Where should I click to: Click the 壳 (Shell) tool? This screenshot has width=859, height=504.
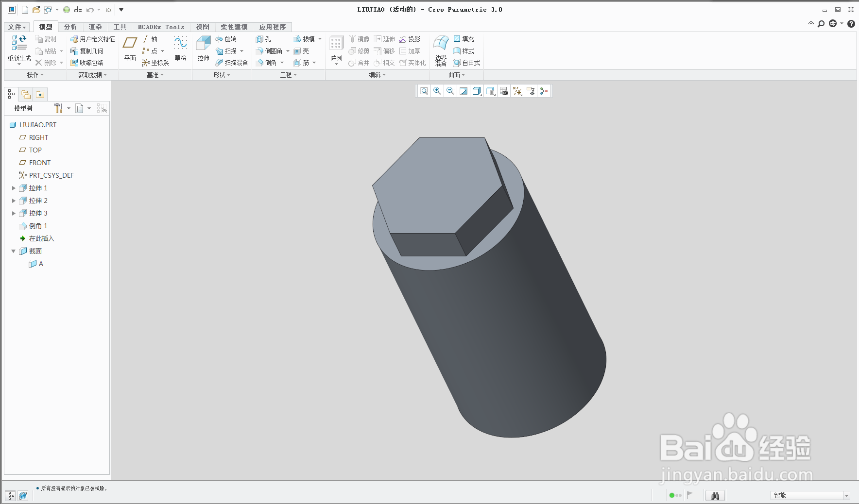[x=301, y=51]
